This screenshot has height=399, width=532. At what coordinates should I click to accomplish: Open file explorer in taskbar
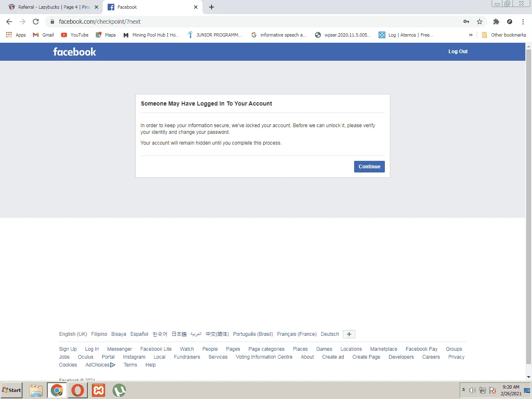point(36,390)
